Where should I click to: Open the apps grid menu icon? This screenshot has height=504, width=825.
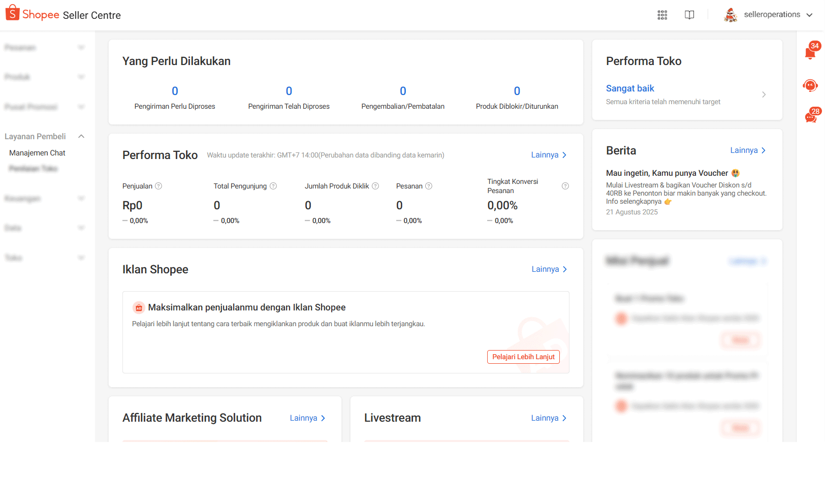click(x=662, y=15)
